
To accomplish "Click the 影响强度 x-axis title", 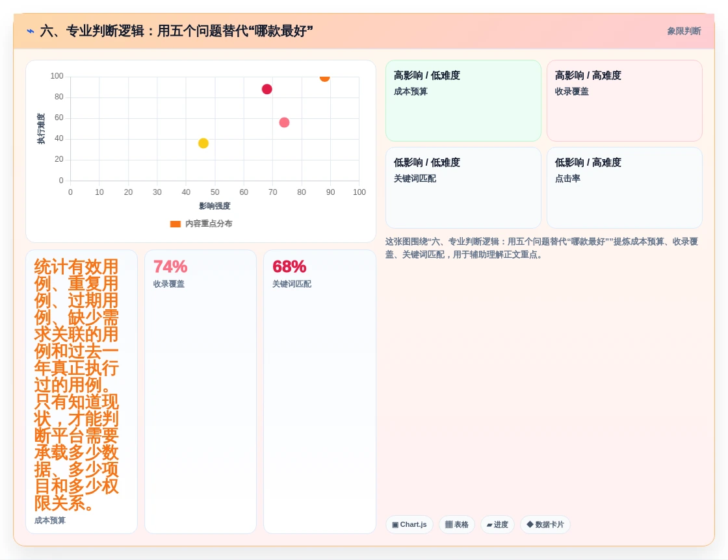I will [x=214, y=206].
